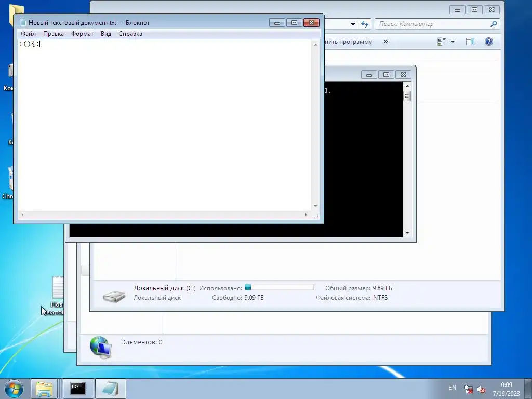
Task: Click the search magnifier icon in Explorer
Action: 494,24
